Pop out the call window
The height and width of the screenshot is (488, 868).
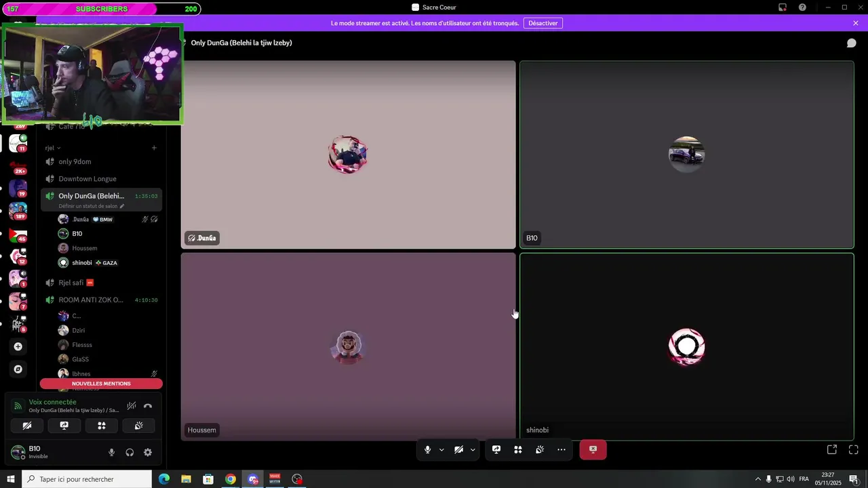[832, 449]
